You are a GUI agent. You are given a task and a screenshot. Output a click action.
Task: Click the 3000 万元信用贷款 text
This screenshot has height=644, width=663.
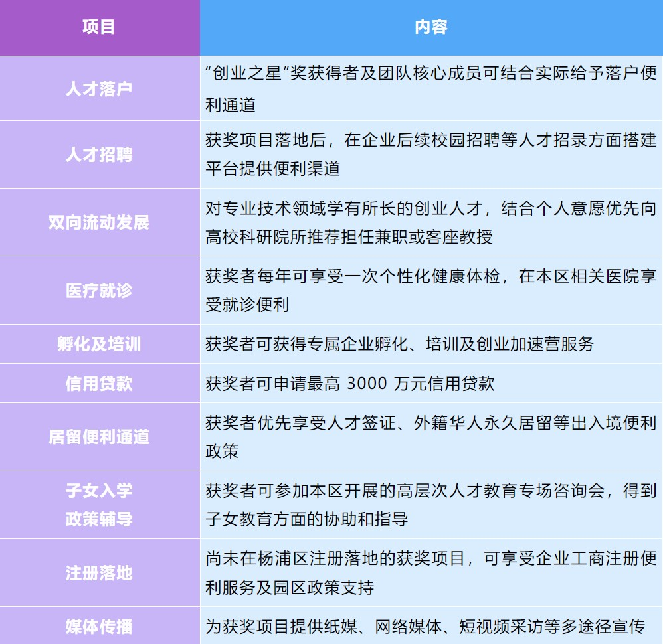coord(350,383)
